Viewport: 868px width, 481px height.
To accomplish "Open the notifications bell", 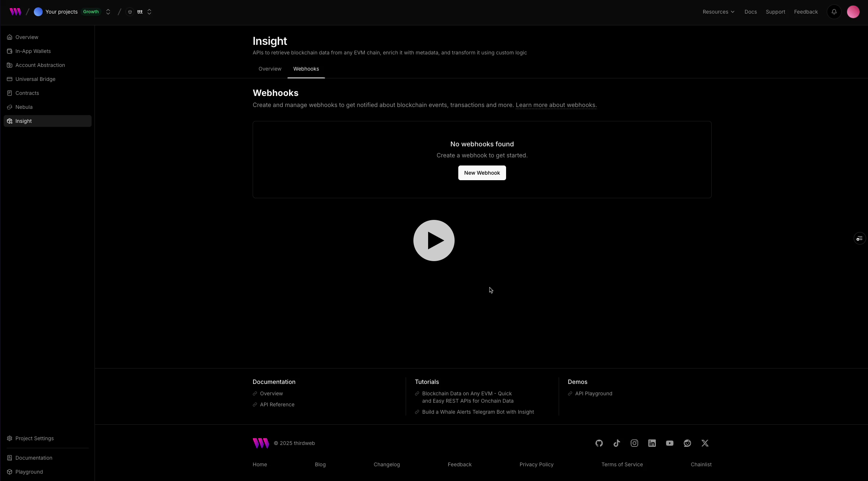I will (x=834, y=12).
